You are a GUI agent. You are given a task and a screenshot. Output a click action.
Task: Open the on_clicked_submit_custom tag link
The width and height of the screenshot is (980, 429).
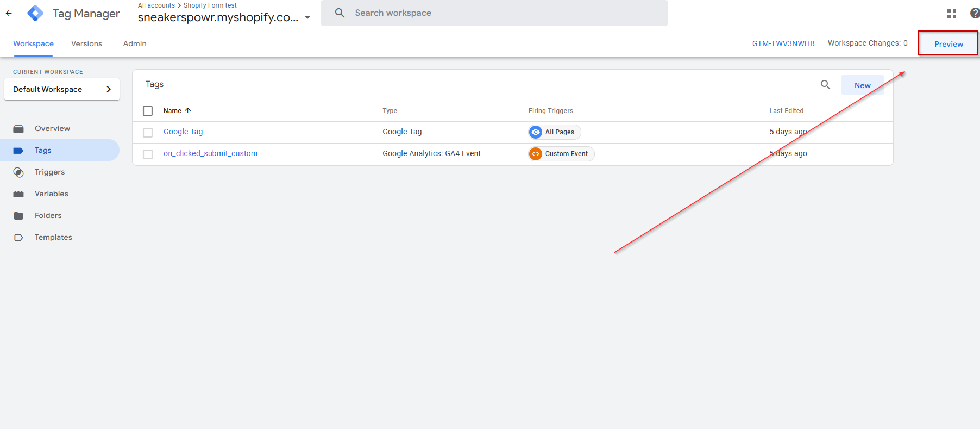tap(210, 153)
